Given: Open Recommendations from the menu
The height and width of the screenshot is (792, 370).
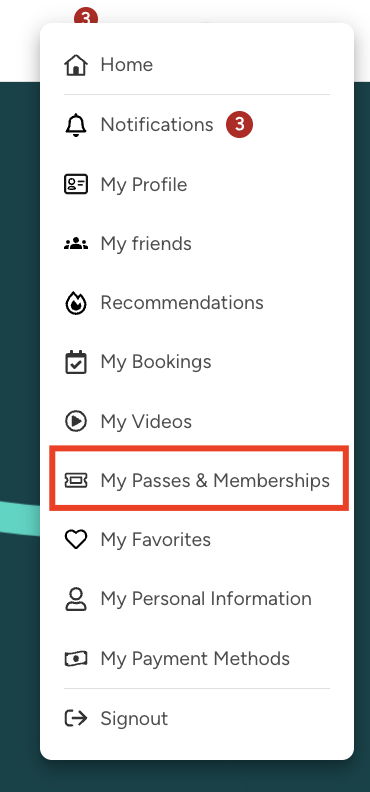Looking at the screenshot, I should (197, 303).
